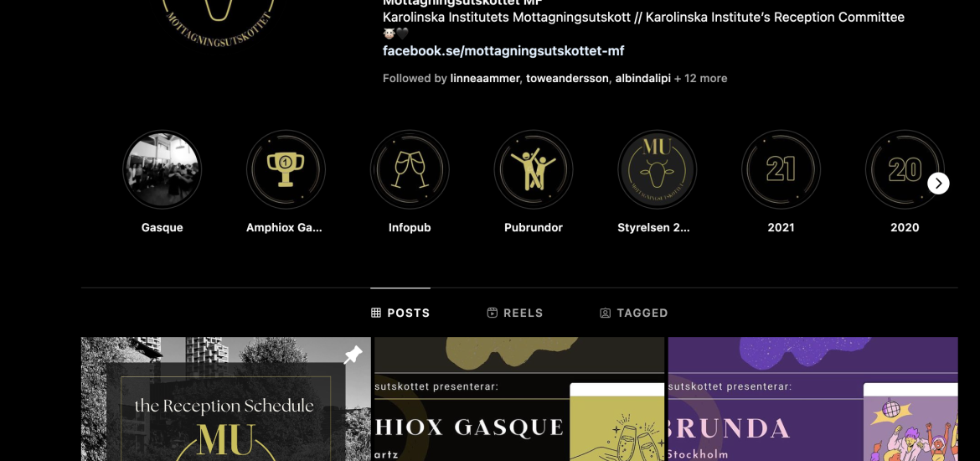The height and width of the screenshot is (461, 980).
Task: Click the Mottagningsutskottet profile picture
Action: (218, 18)
